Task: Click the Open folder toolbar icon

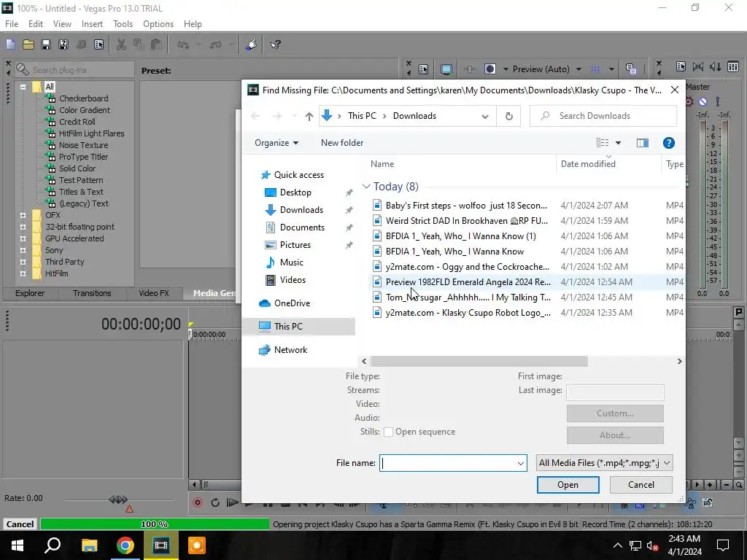Action: tap(28, 44)
